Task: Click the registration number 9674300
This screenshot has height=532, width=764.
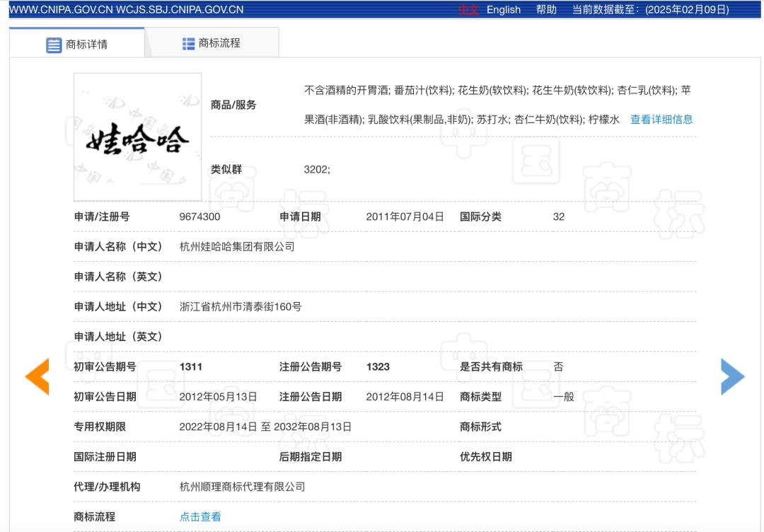Action: (x=199, y=217)
